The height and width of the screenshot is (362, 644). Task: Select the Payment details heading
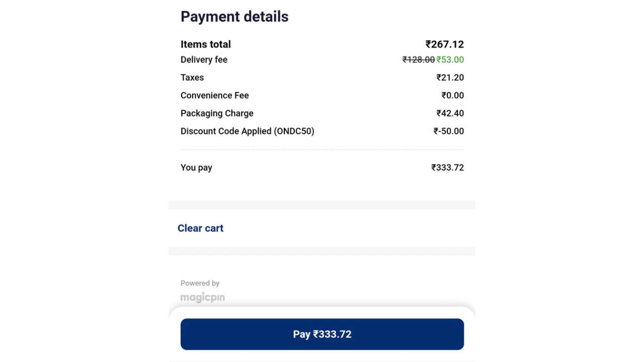234,17
